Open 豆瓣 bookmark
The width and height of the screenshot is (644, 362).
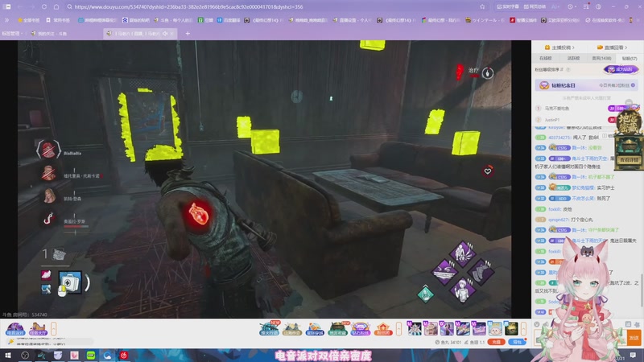pyautogui.click(x=206, y=20)
